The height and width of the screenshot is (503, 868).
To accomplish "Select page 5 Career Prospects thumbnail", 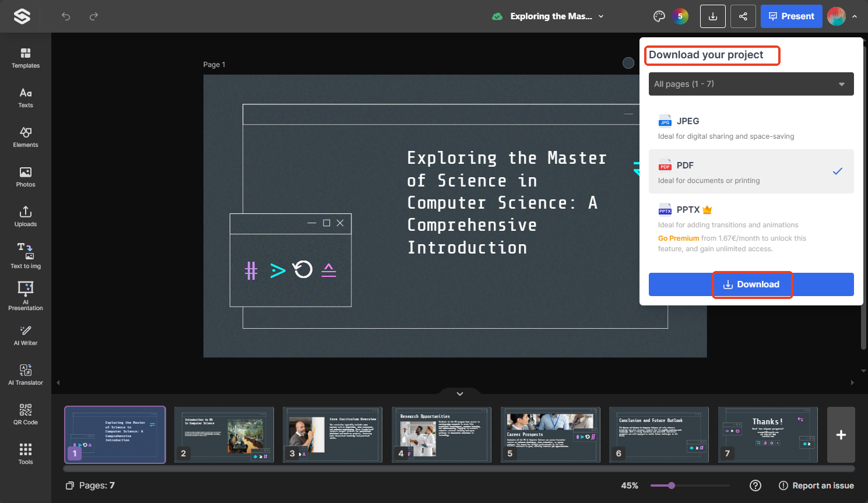I will pos(550,435).
